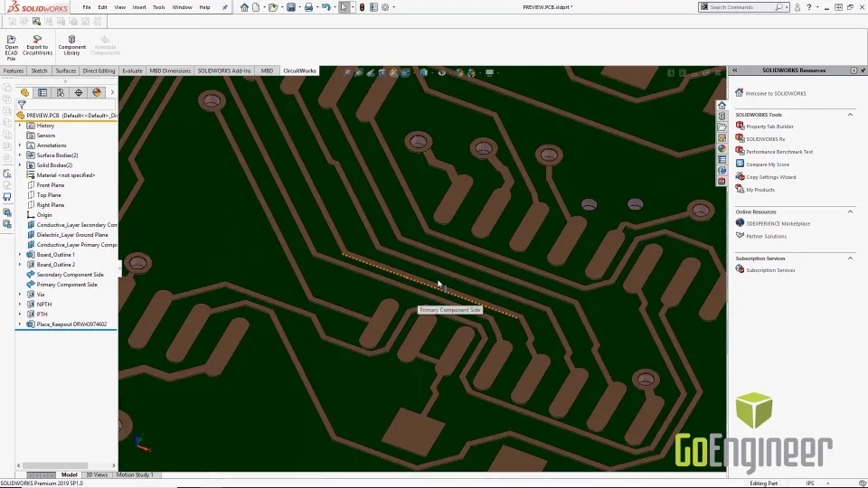Expand the History tree node

[20, 126]
